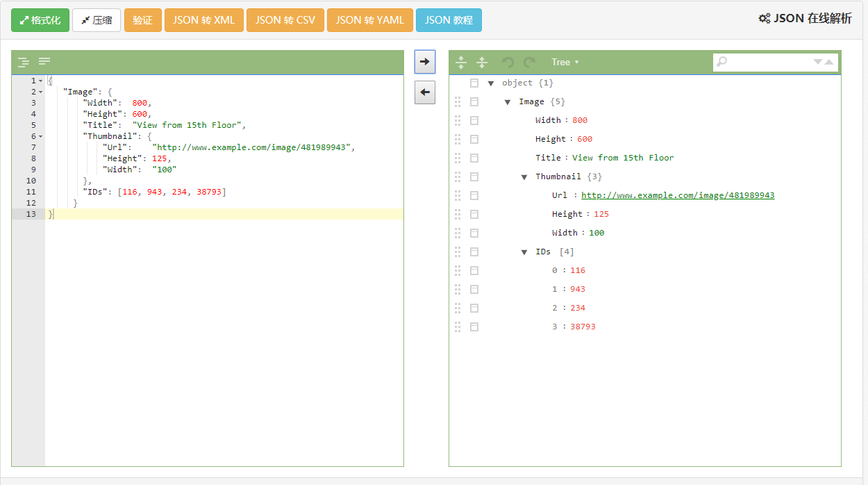Click the format JSON icon in left editor
This screenshot has width=868, height=485.
(24, 62)
